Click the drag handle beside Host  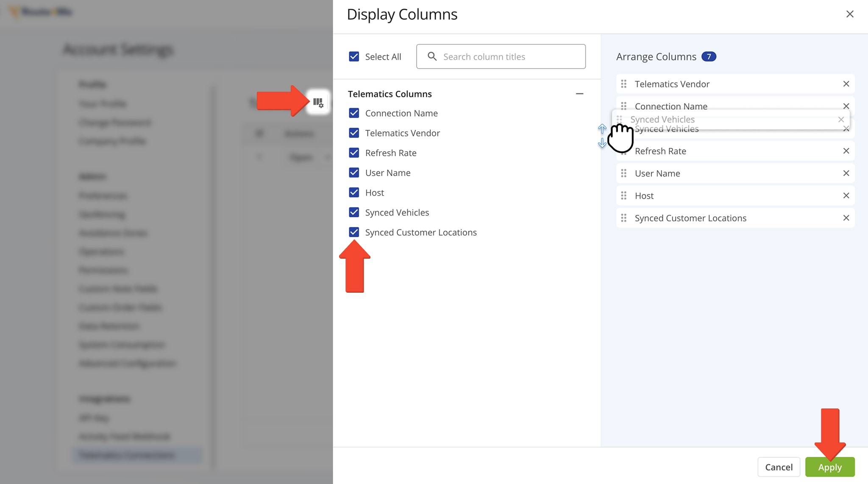tap(623, 196)
